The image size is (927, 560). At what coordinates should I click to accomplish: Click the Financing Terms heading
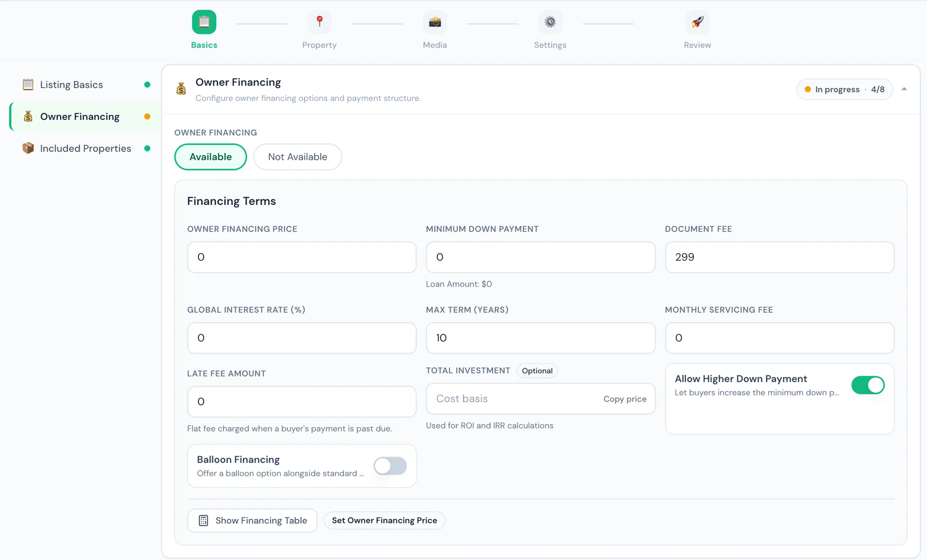pyautogui.click(x=231, y=201)
